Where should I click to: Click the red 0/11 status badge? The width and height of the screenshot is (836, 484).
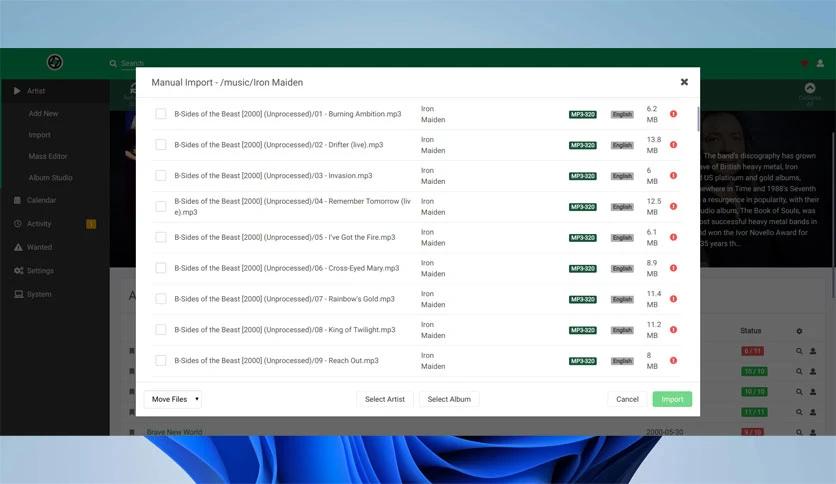(x=752, y=351)
